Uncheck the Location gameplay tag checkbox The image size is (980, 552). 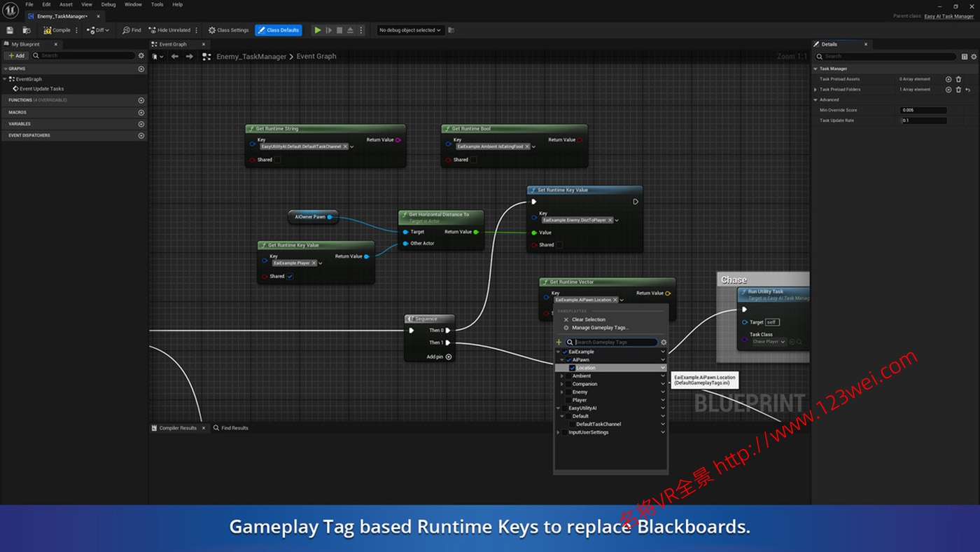573,368
